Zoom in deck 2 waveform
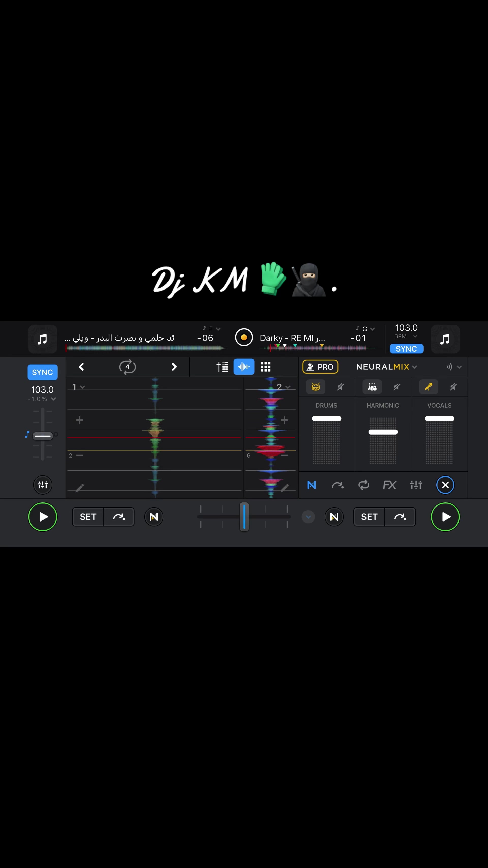Image resolution: width=488 pixels, height=868 pixels. [x=284, y=420]
